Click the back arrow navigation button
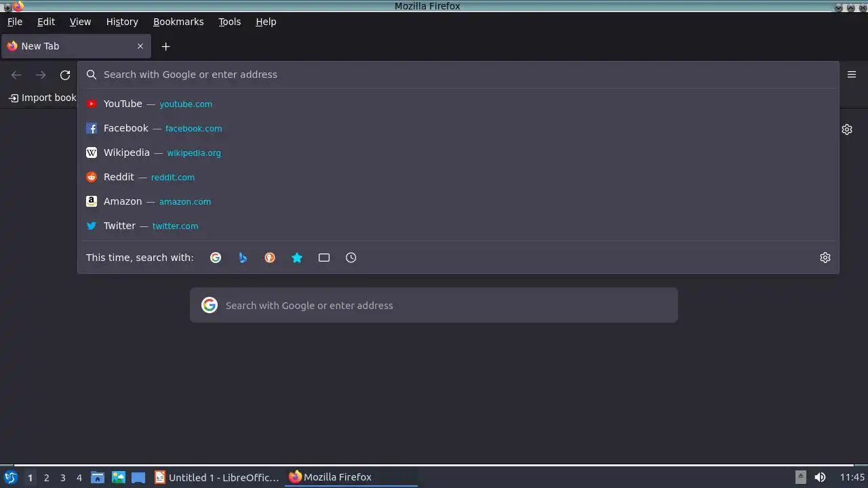This screenshot has height=488, width=868. point(16,75)
